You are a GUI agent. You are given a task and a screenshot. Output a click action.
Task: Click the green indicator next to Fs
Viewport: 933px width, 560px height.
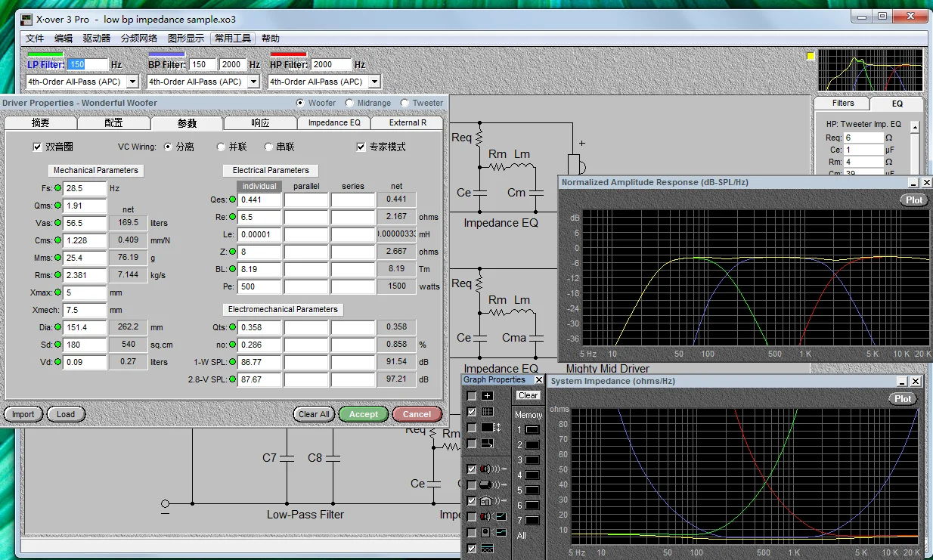coord(57,188)
